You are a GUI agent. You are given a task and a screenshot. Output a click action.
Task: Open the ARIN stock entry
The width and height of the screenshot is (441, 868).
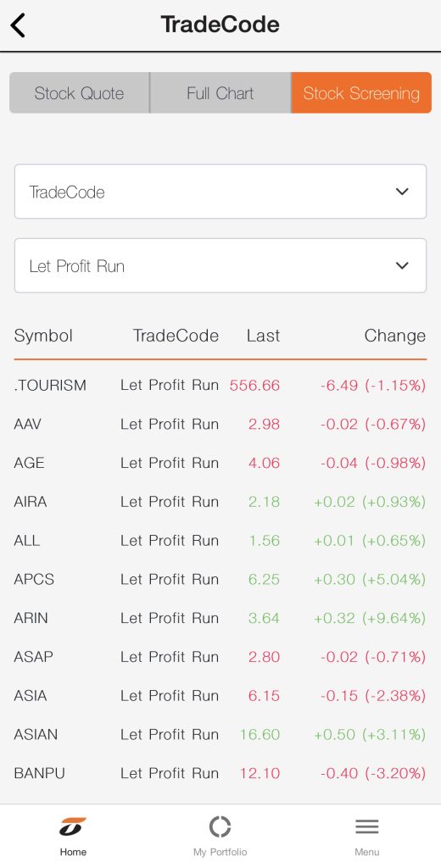(220, 618)
